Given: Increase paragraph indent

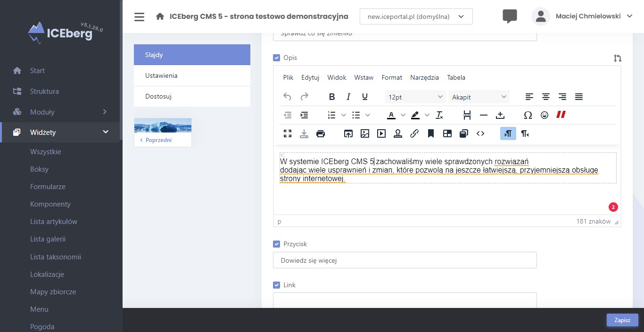Looking at the screenshot, I should 304,115.
